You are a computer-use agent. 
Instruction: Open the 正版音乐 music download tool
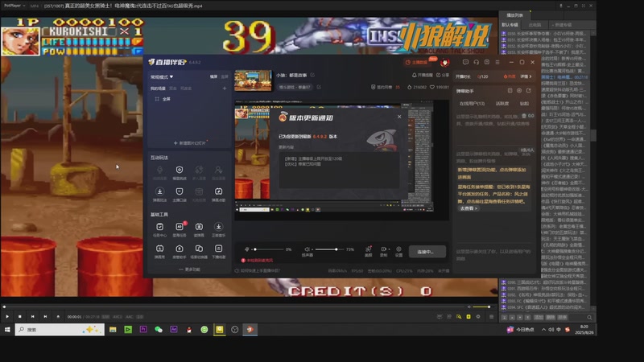pyautogui.click(x=218, y=229)
